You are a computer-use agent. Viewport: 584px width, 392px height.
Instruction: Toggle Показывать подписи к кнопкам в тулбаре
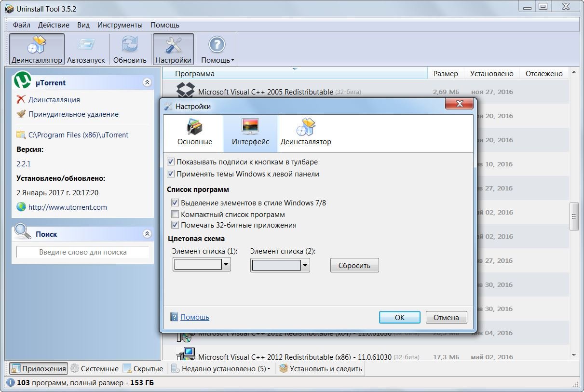[x=171, y=162]
